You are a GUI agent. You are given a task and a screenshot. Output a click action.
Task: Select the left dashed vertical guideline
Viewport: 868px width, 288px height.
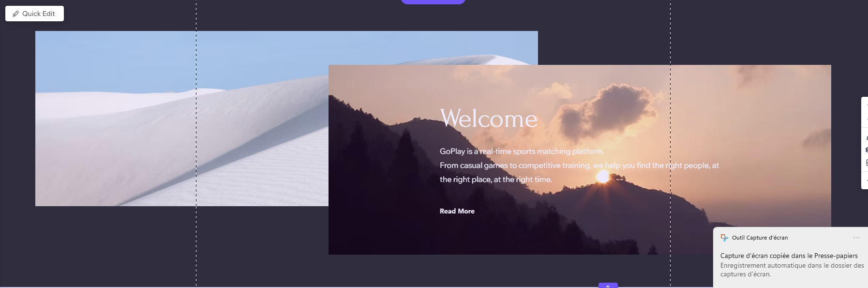pyautogui.click(x=196, y=144)
